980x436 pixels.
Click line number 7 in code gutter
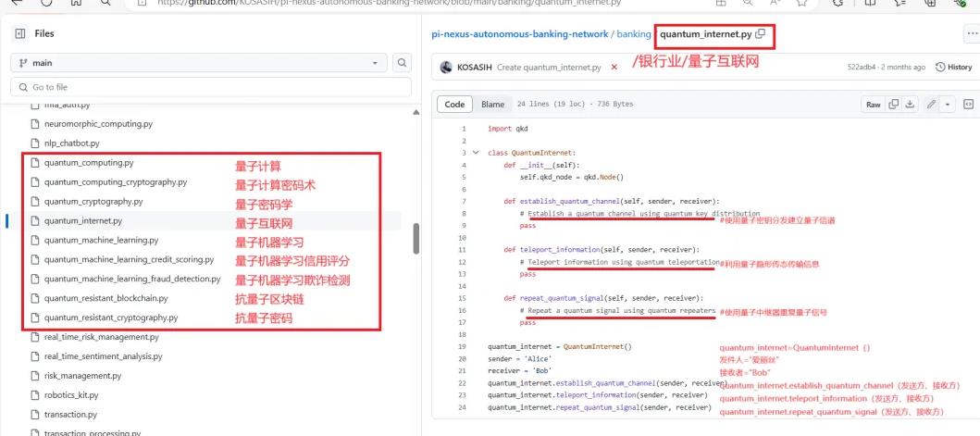pyautogui.click(x=464, y=202)
